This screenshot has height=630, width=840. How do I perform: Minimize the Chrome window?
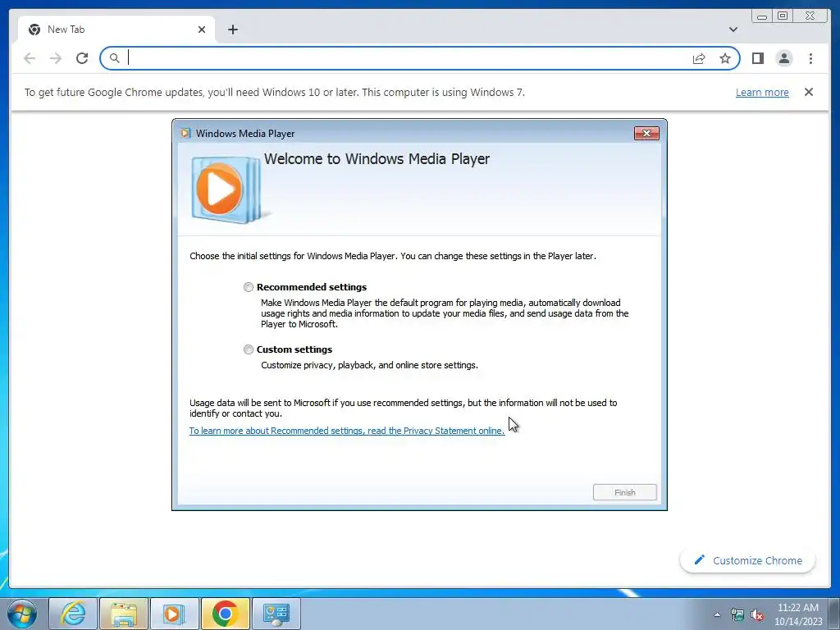tap(762, 16)
